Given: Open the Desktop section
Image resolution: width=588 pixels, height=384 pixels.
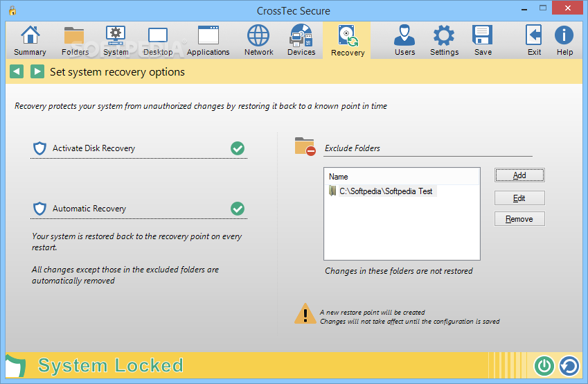Looking at the screenshot, I should (158, 40).
